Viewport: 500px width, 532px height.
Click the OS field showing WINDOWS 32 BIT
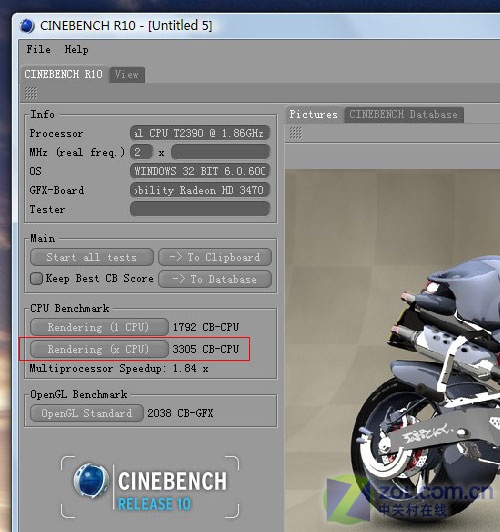click(x=200, y=171)
